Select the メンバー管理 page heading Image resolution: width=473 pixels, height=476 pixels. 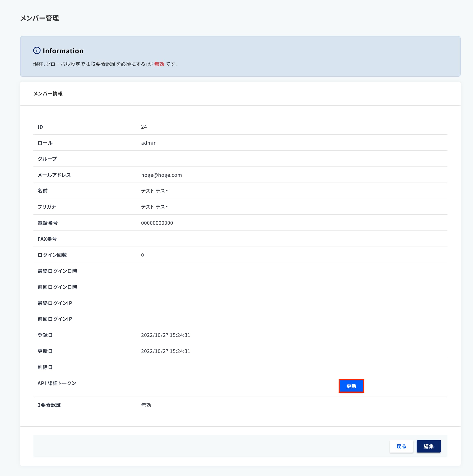(x=40, y=18)
